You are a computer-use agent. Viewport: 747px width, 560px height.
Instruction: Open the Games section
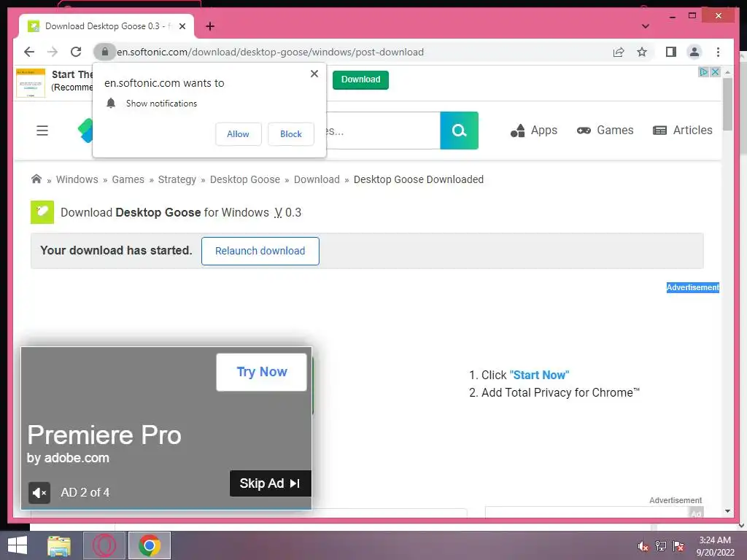point(605,131)
